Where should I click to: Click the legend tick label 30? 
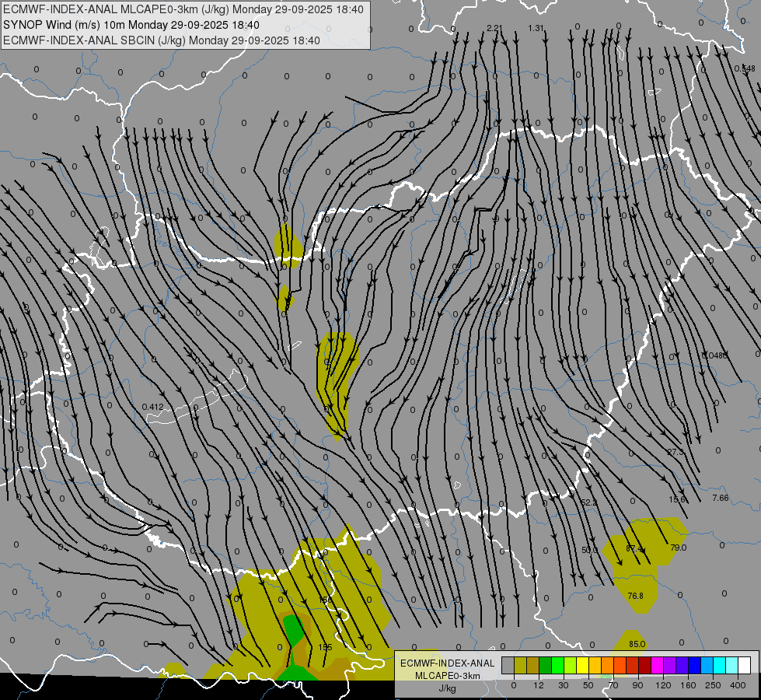point(564,685)
